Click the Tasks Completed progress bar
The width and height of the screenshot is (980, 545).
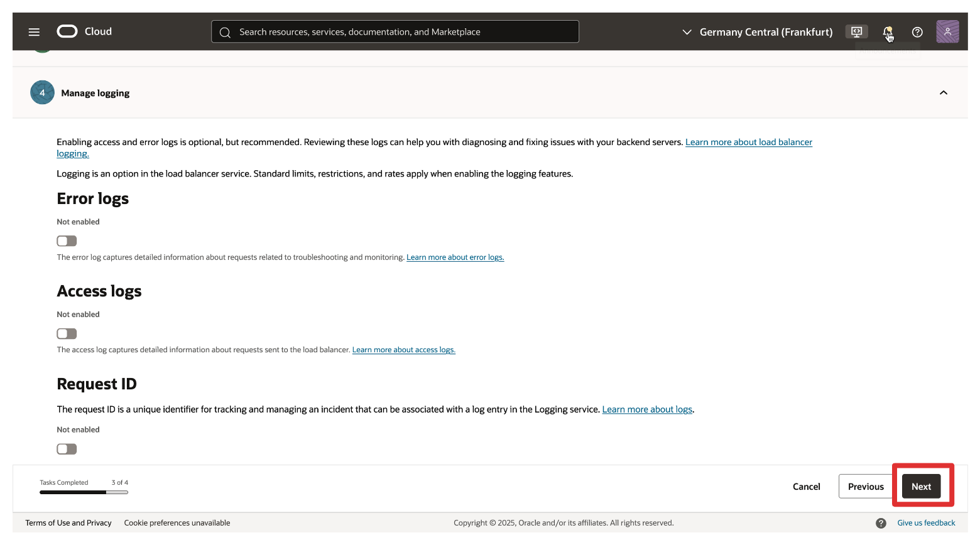click(84, 492)
